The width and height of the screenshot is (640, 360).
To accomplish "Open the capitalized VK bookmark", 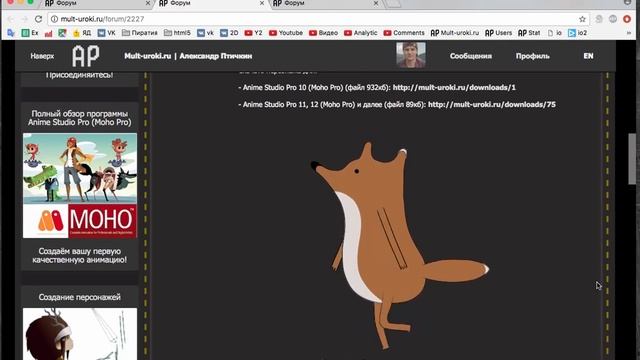I will coord(107,33).
